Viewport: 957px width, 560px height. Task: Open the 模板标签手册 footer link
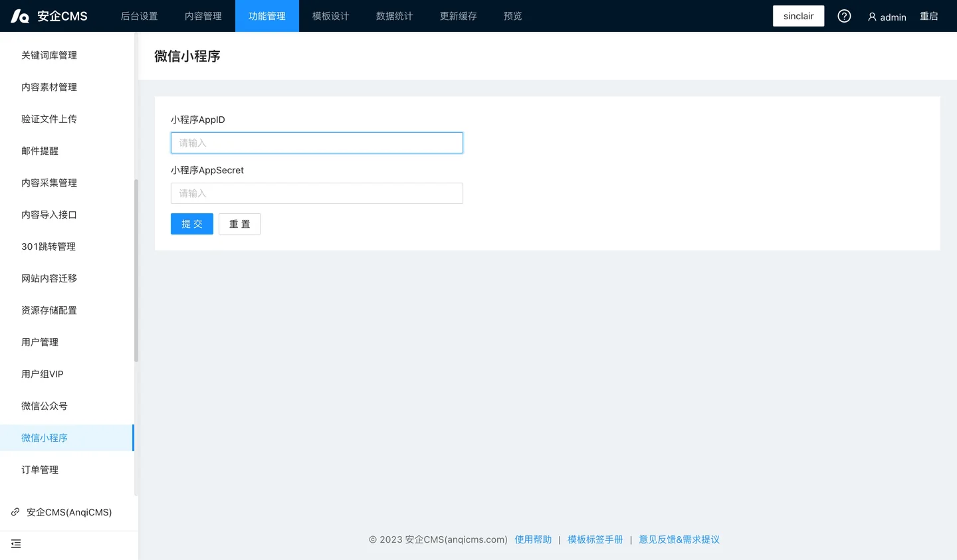click(595, 539)
